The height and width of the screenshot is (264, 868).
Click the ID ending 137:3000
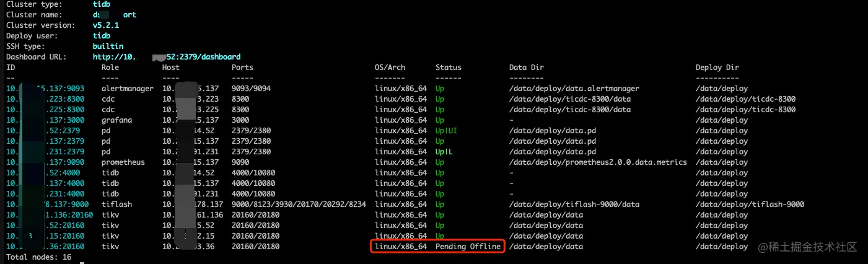pyautogui.click(x=45, y=120)
